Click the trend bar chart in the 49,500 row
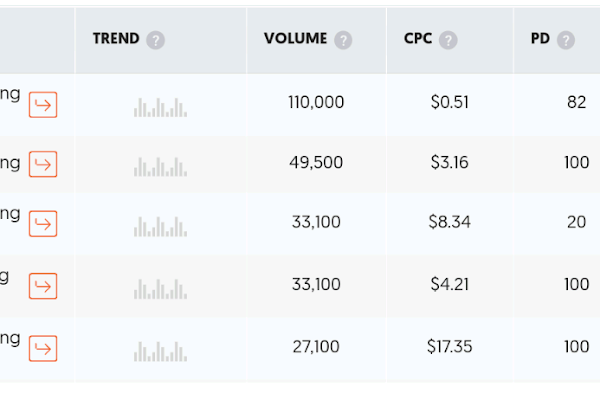 point(160,165)
